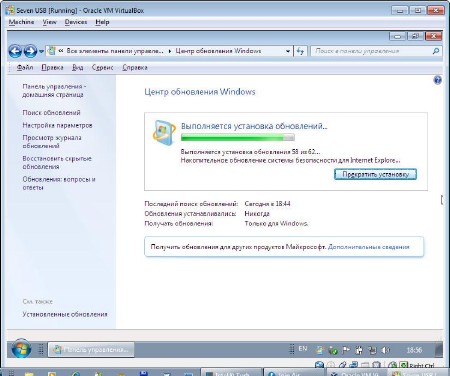450x376 pixels.
Task: Click the VirtualBox USB status icon
Action: coord(342,365)
